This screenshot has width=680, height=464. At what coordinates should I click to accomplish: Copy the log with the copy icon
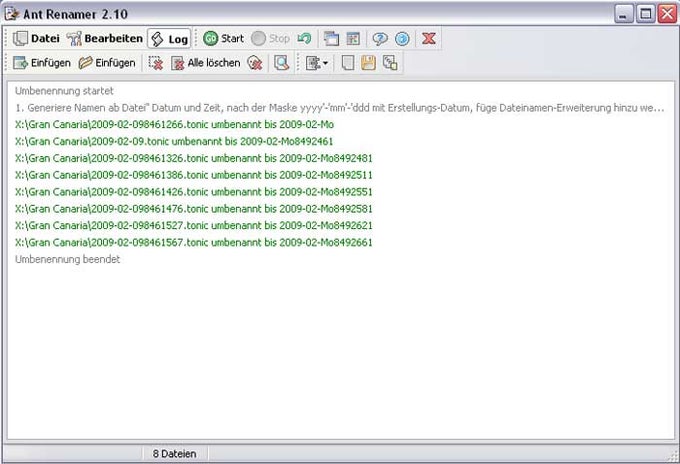(390, 63)
